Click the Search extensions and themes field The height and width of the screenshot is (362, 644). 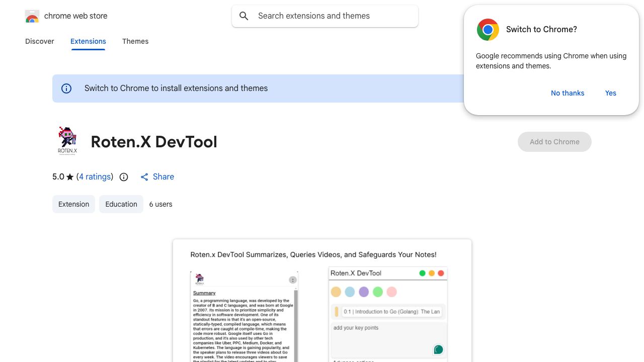(x=325, y=16)
